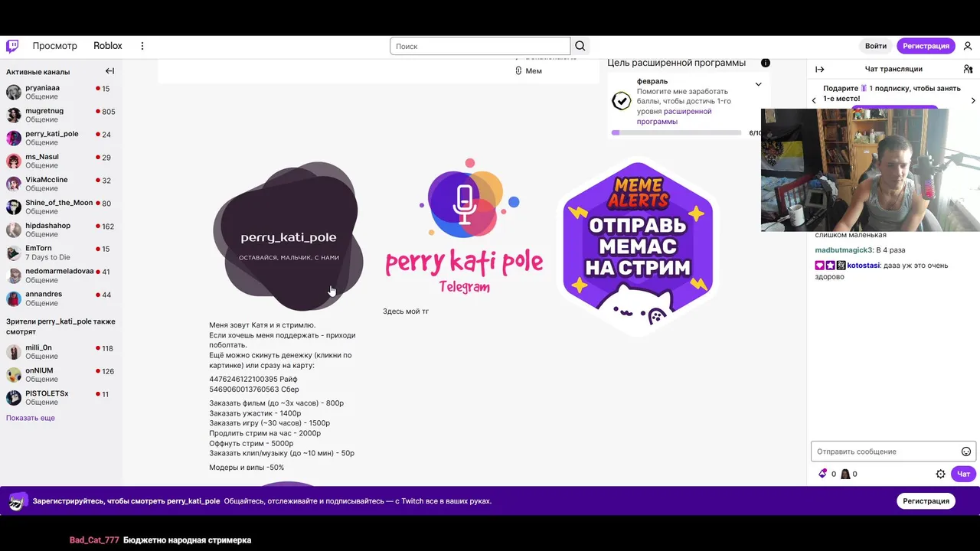
Task: Collapse the active channels sidebar
Action: pos(109,71)
